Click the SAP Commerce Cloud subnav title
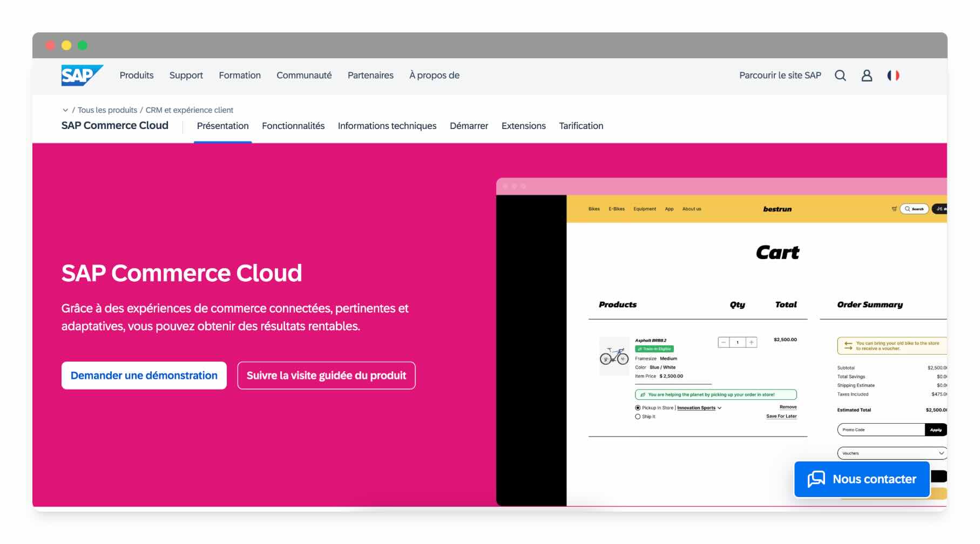 (x=115, y=125)
